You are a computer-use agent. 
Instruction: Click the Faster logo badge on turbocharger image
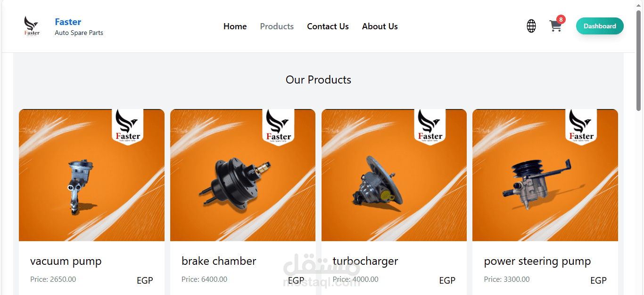(430, 127)
